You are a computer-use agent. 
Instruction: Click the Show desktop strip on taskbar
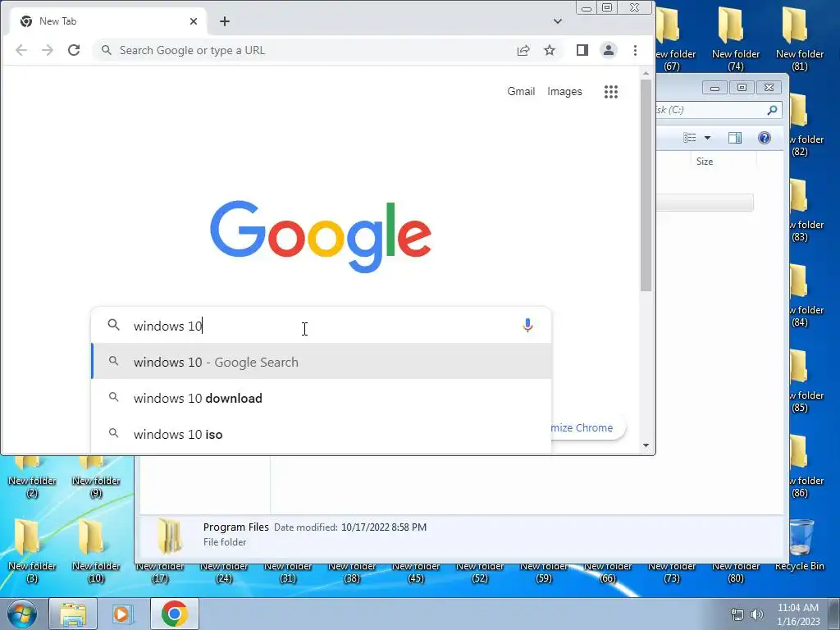(834, 614)
